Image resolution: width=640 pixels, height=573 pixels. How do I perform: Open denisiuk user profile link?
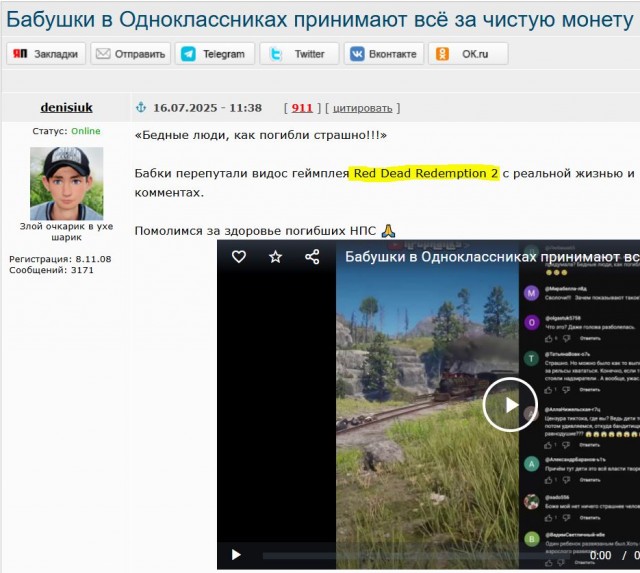pos(67,108)
